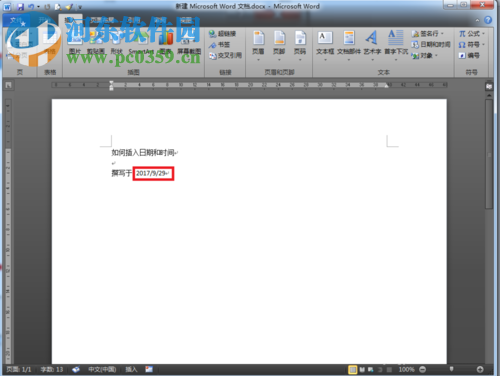This screenshot has height=376, width=500.
Task: Open the Text Box (文本框) menu
Action: pos(325,45)
